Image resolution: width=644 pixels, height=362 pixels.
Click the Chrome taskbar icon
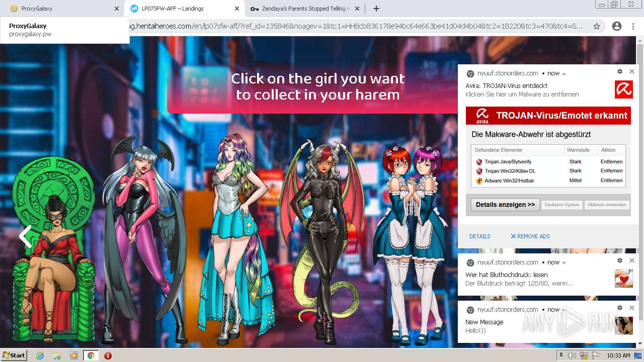[91, 355]
